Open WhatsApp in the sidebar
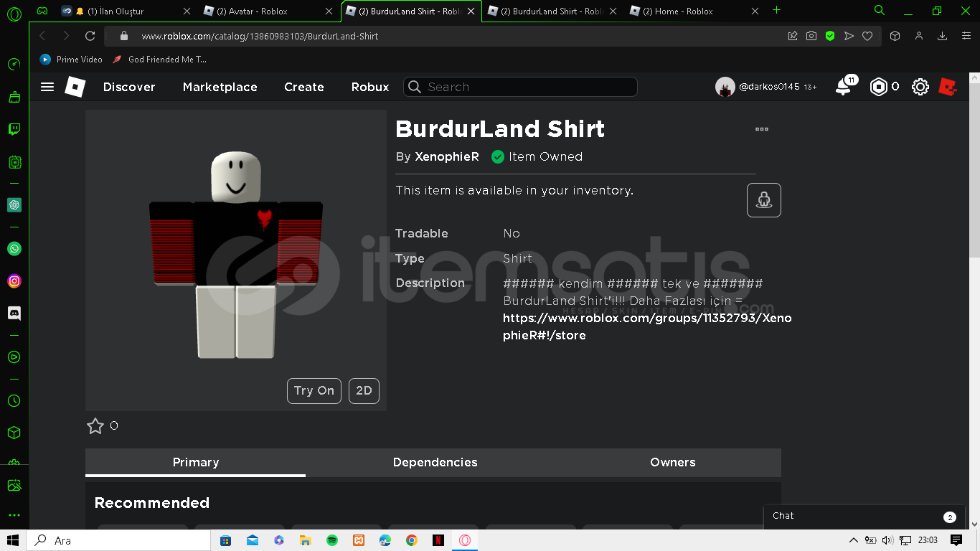This screenshot has height=551, width=980. [x=14, y=249]
